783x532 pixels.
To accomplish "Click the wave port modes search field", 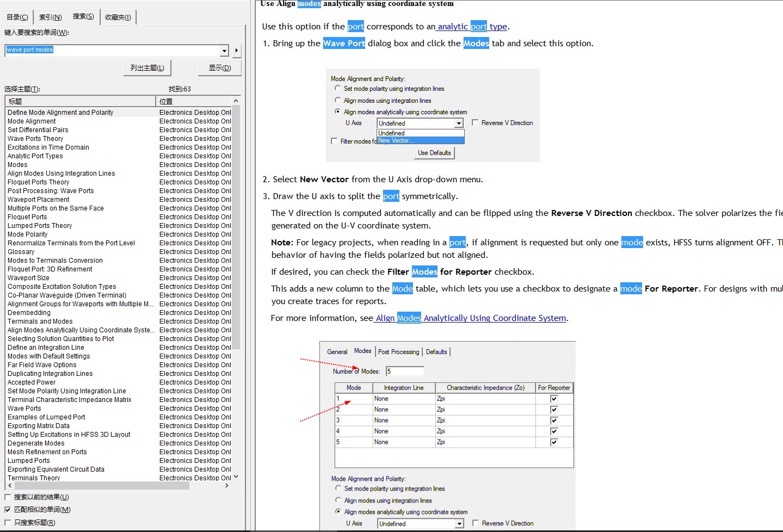I will [112, 50].
